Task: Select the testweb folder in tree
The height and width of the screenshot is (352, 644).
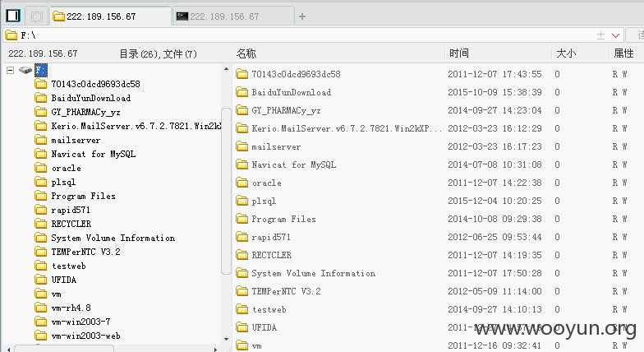Action: [69, 266]
